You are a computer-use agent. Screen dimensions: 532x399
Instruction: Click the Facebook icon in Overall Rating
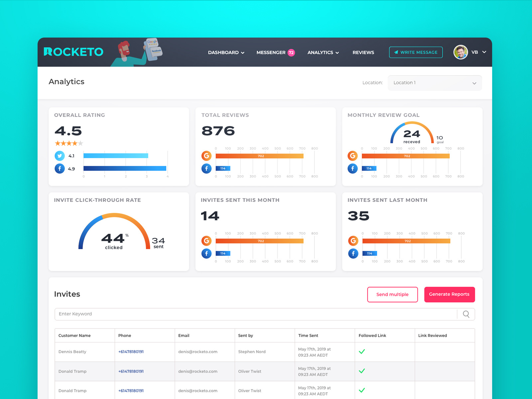[60, 169]
